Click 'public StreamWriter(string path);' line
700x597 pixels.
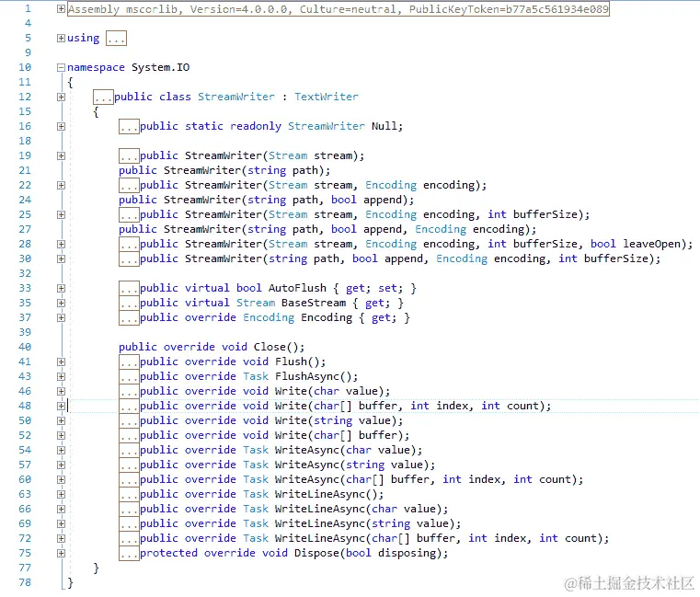[x=224, y=170]
